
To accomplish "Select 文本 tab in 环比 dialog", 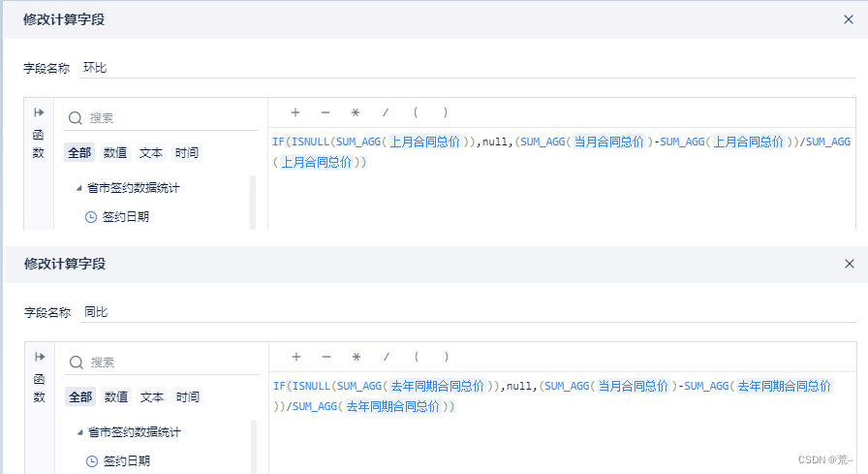I will (151, 152).
